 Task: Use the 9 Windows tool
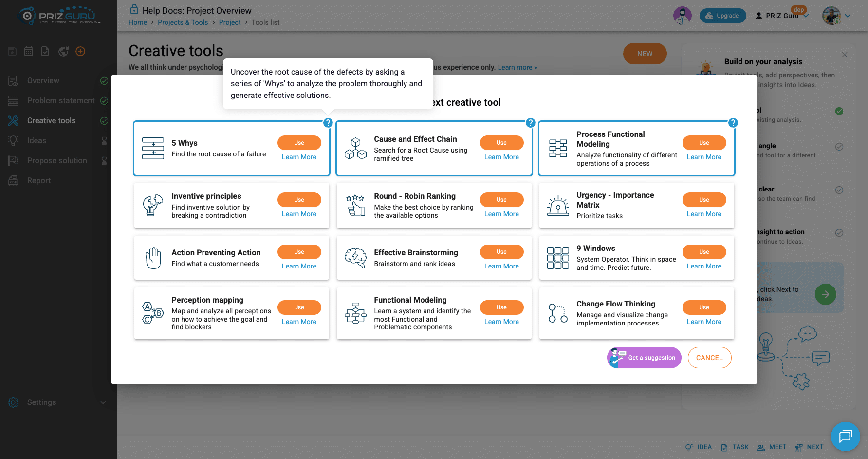click(704, 252)
